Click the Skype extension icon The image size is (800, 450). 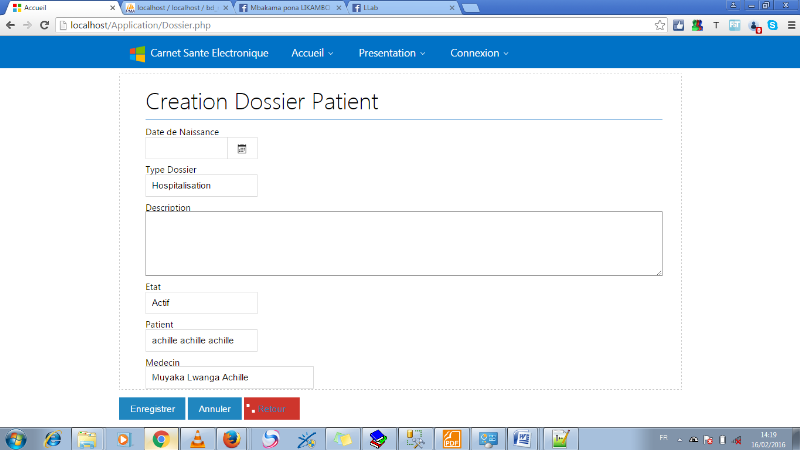(x=772, y=25)
